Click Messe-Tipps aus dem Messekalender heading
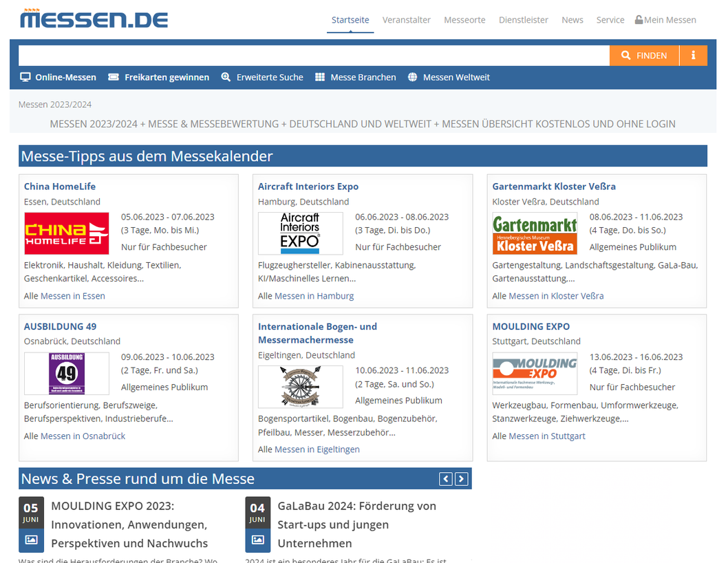Screen dimensions: 728x563 tap(147, 156)
